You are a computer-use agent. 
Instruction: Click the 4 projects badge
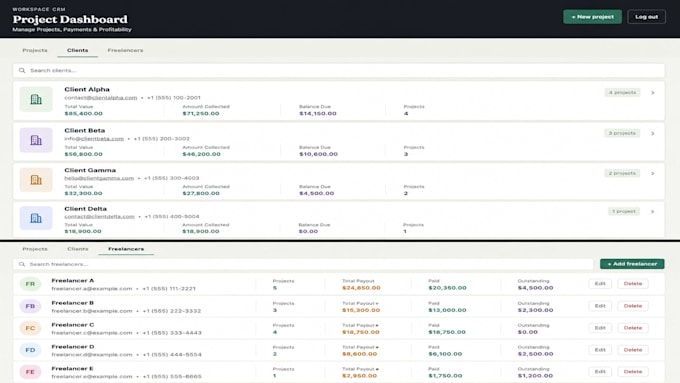point(622,92)
